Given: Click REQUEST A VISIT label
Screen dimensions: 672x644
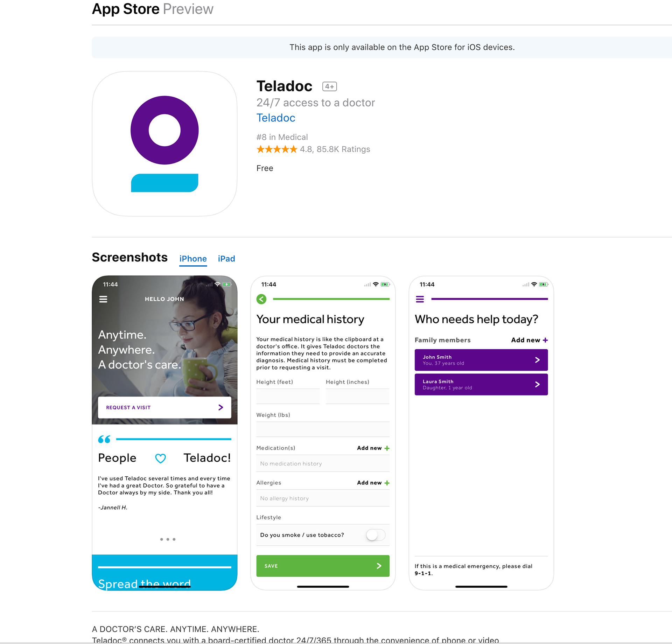Looking at the screenshot, I should [128, 408].
